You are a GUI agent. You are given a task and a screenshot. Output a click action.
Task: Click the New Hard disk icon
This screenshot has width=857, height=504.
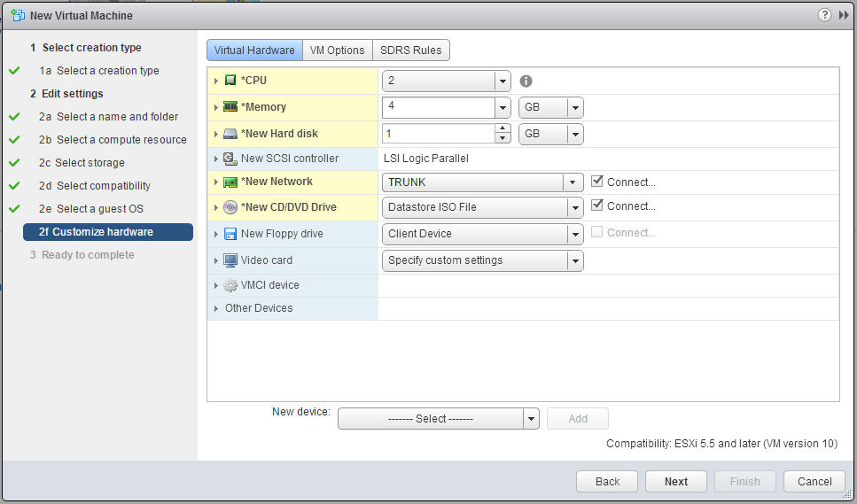click(x=230, y=134)
